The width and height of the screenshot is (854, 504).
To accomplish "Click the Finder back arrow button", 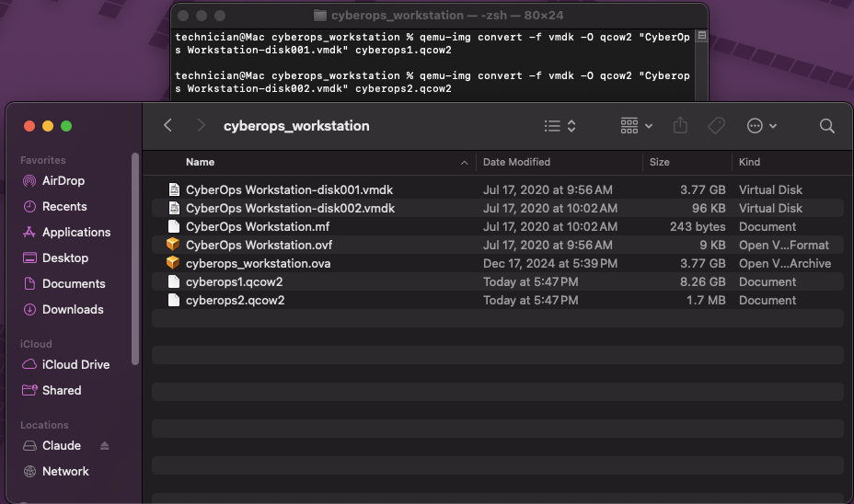I will pyautogui.click(x=167, y=126).
